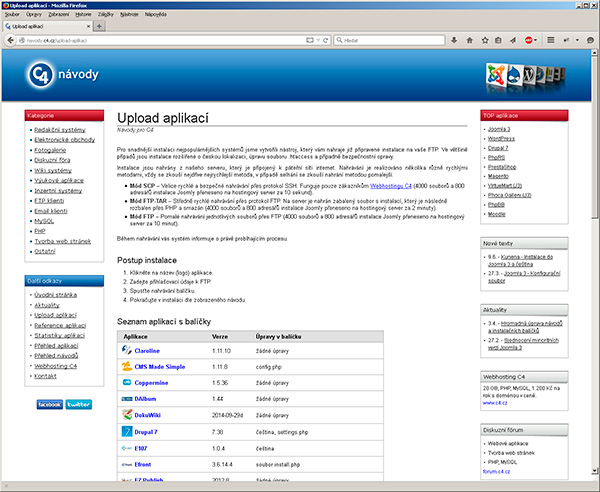The height and width of the screenshot is (492, 600).
Task: Click the WordPress icon in the header banner
Action: point(530,75)
